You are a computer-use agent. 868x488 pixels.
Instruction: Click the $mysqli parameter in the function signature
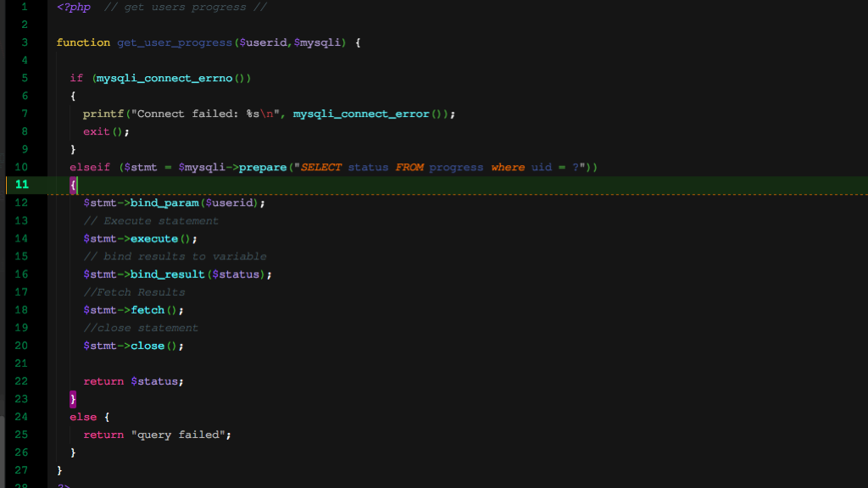pos(317,42)
